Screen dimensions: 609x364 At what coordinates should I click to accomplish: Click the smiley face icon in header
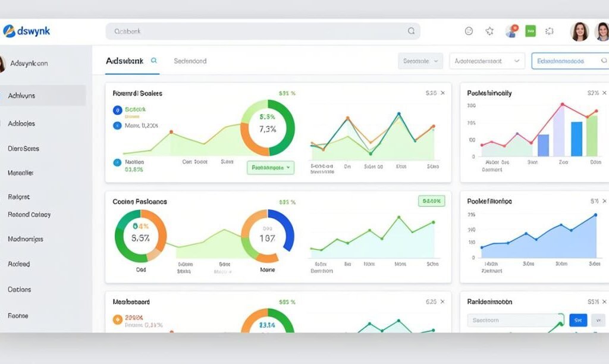point(469,31)
